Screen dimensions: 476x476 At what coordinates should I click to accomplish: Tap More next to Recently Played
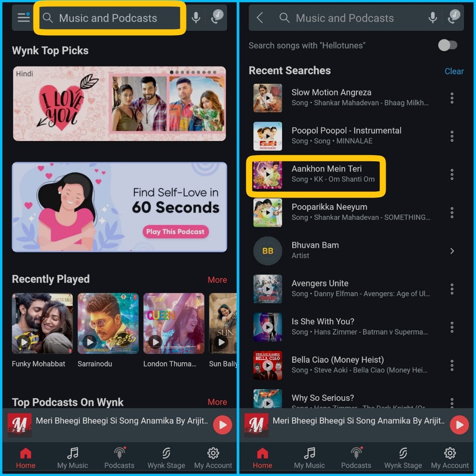point(217,279)
